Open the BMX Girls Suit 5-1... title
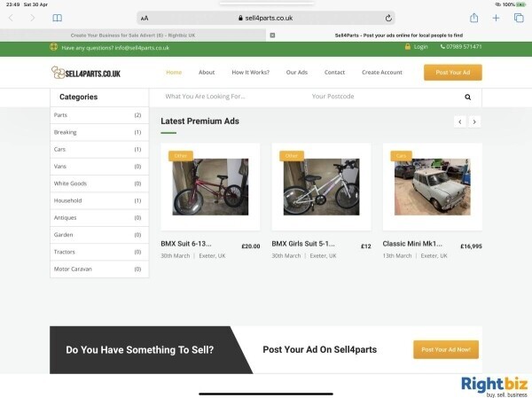The image size is (532, 398). (x=303, y=244)
